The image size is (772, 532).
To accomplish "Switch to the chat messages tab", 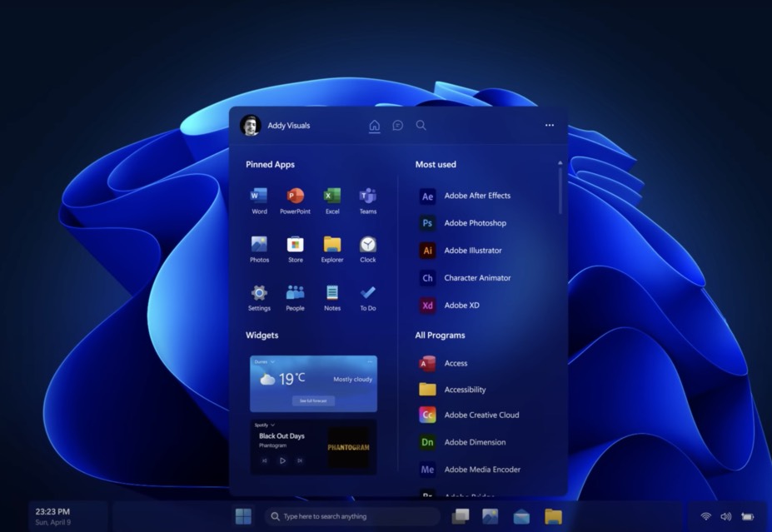I will point(396,125).
